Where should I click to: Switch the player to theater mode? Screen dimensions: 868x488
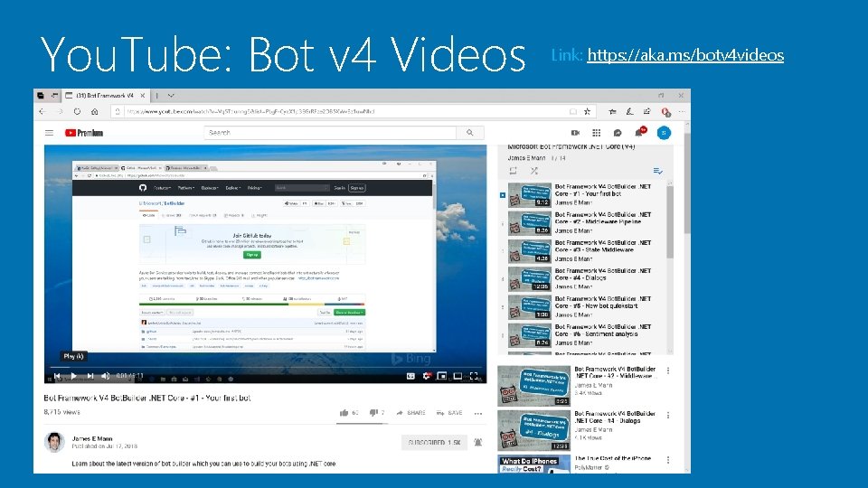458,376
